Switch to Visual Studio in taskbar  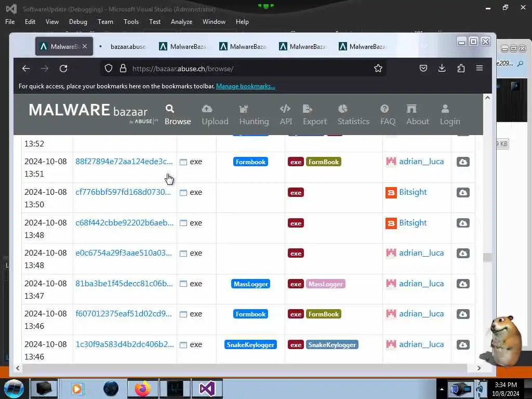[207, 389]
